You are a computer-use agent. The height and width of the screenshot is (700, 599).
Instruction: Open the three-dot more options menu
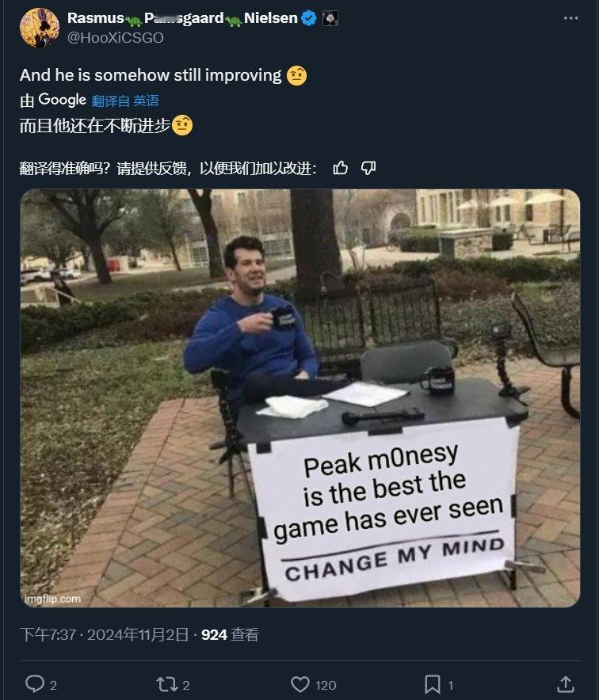pos(570,18)
